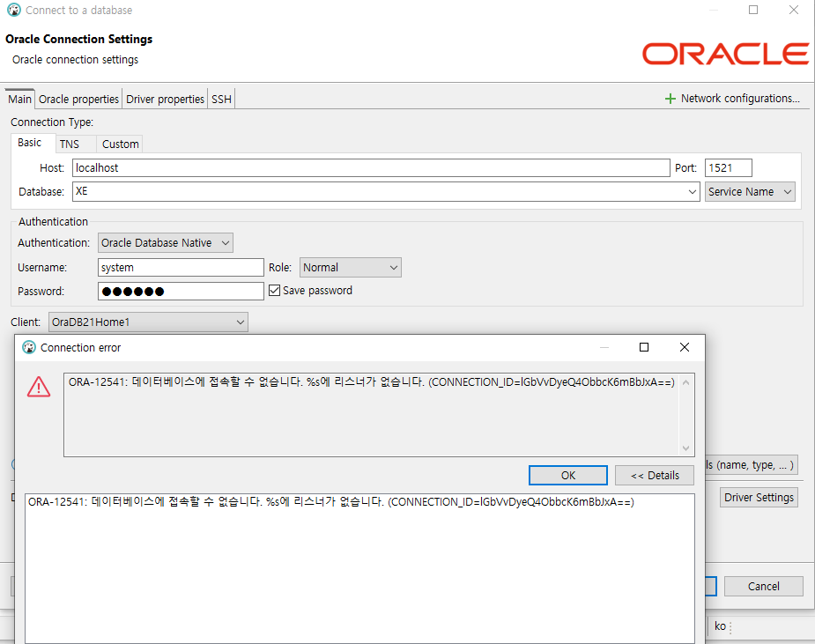Open the Service Name dropdown
This screenshot has height=644, width=815.
[x=750, y=192]
